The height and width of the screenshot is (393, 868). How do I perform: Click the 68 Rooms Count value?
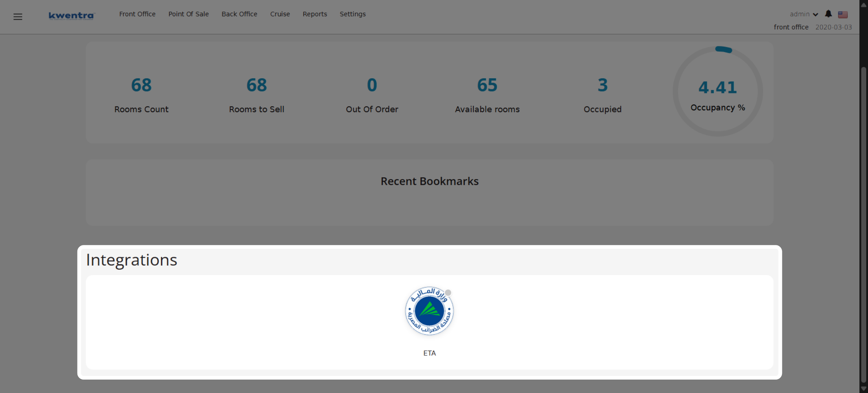coord(141,85)
